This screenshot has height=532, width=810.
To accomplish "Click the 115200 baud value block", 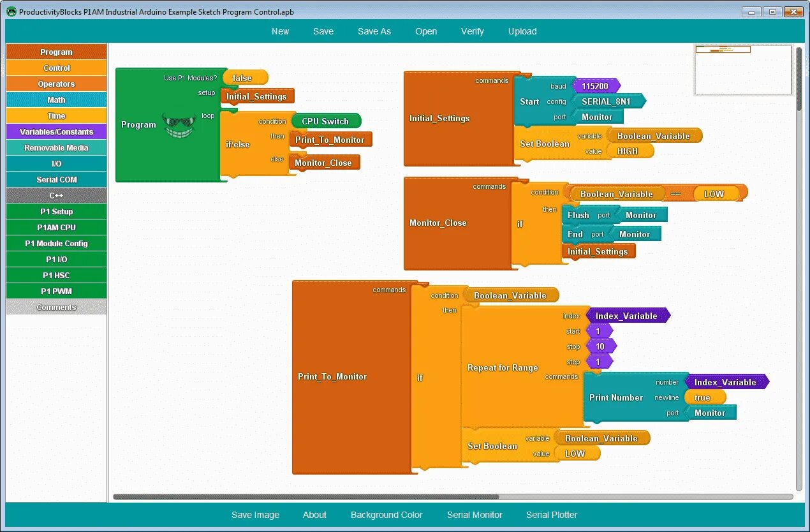I will pos(596,86).
